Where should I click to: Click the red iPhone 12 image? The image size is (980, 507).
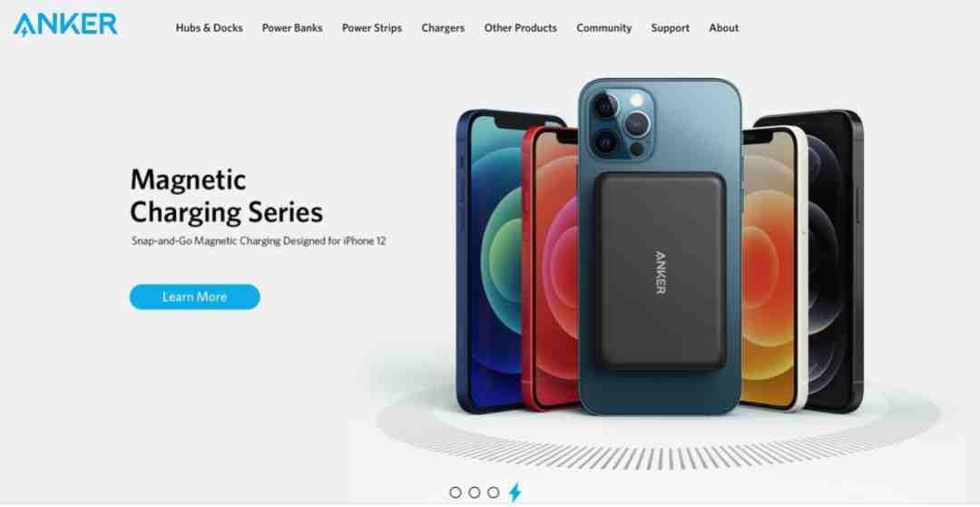point(550,268)
